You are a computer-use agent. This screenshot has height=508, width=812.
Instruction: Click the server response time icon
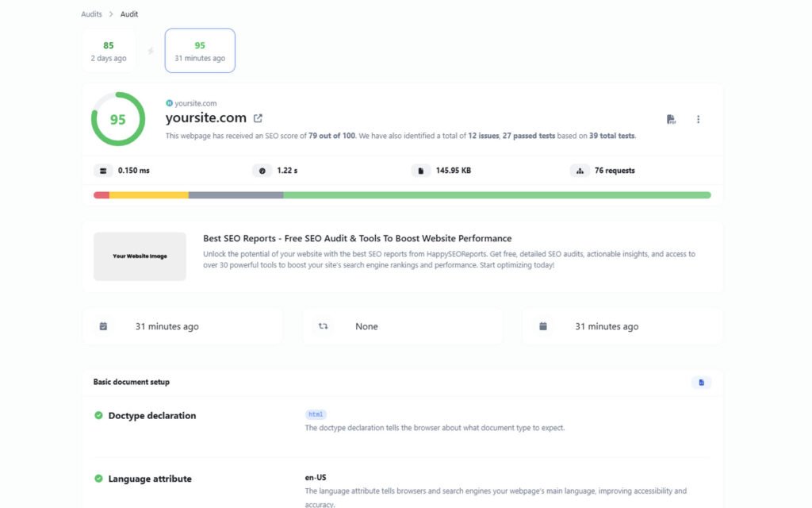click(103, 171)
